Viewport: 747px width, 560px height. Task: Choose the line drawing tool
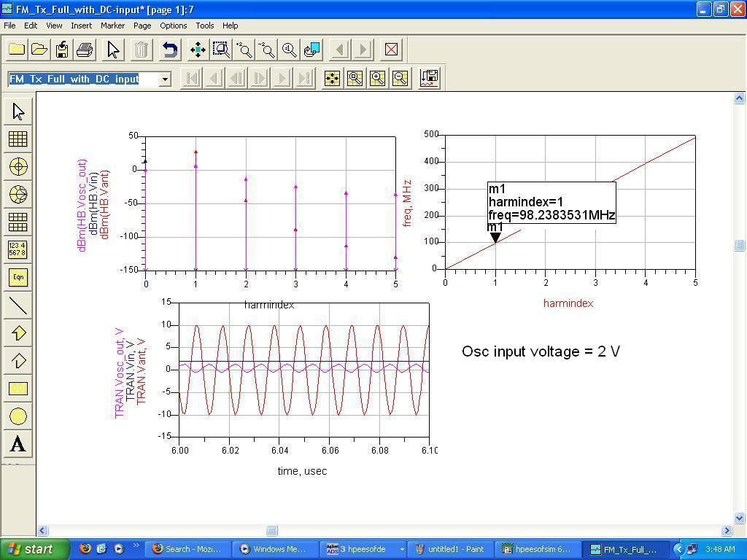point(18,306)
